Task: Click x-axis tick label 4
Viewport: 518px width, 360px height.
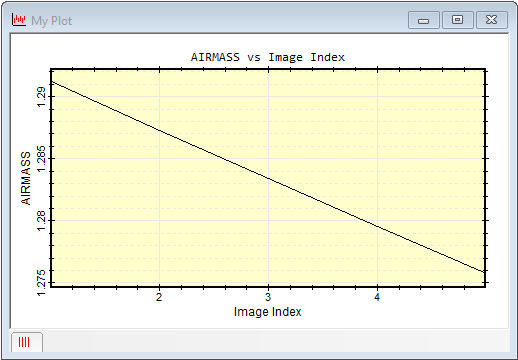Action: (x=377, y=297)
